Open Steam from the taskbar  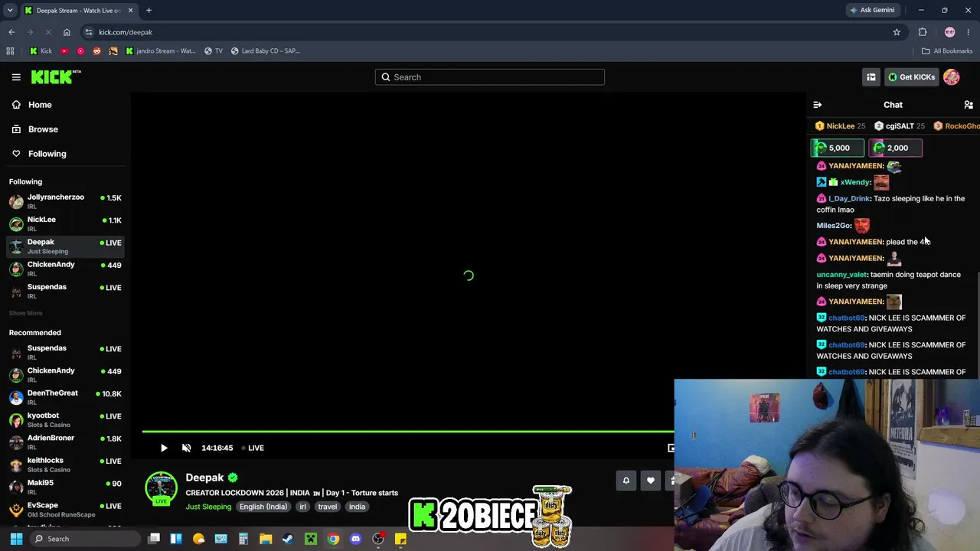point(288,539)
